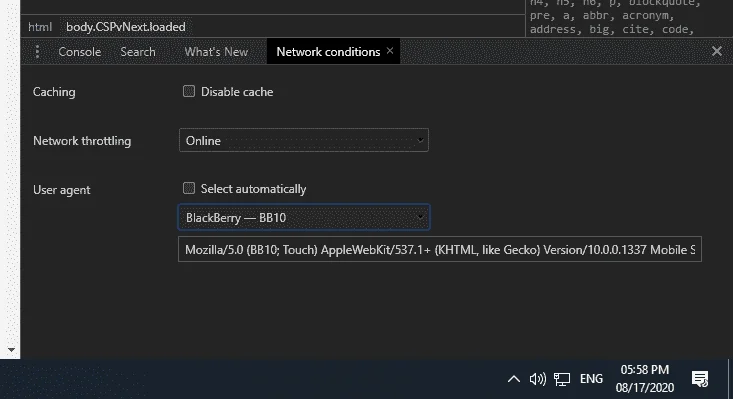Close the DevTools drawer panel

(x=717, y=51)
